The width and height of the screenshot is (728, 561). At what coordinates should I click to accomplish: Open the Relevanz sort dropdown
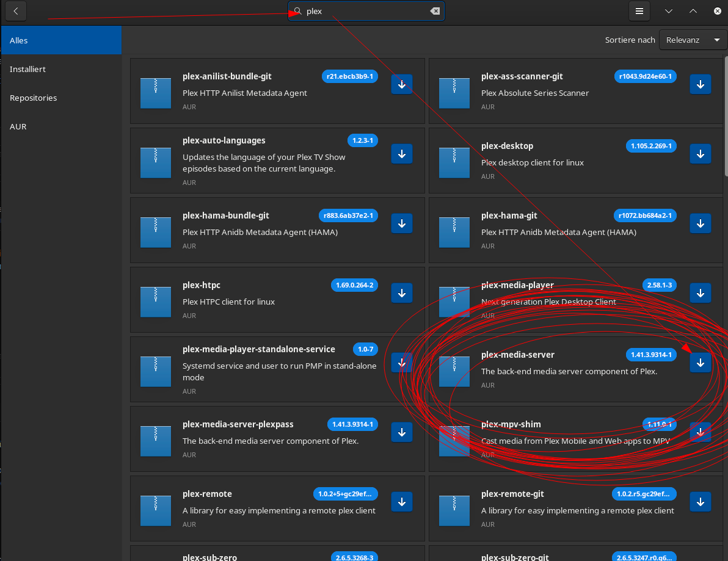pyautogui.click(x=693, y=40)
